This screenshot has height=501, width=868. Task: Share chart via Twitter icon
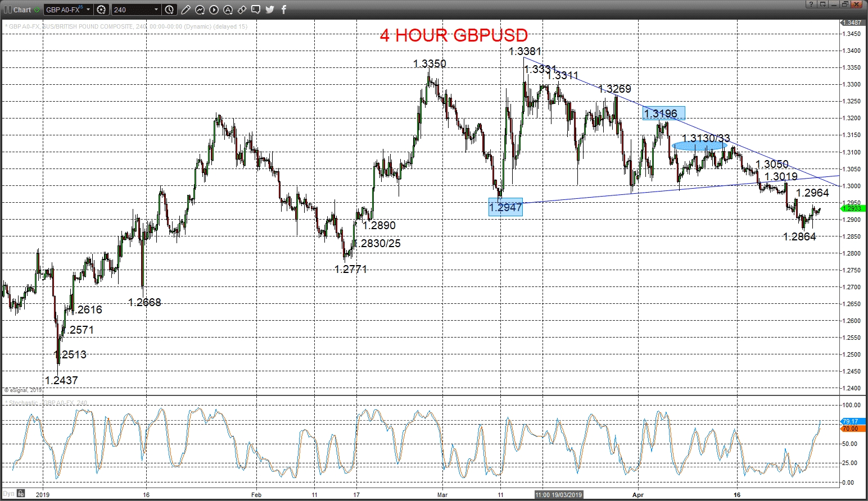tap(270, 10)
